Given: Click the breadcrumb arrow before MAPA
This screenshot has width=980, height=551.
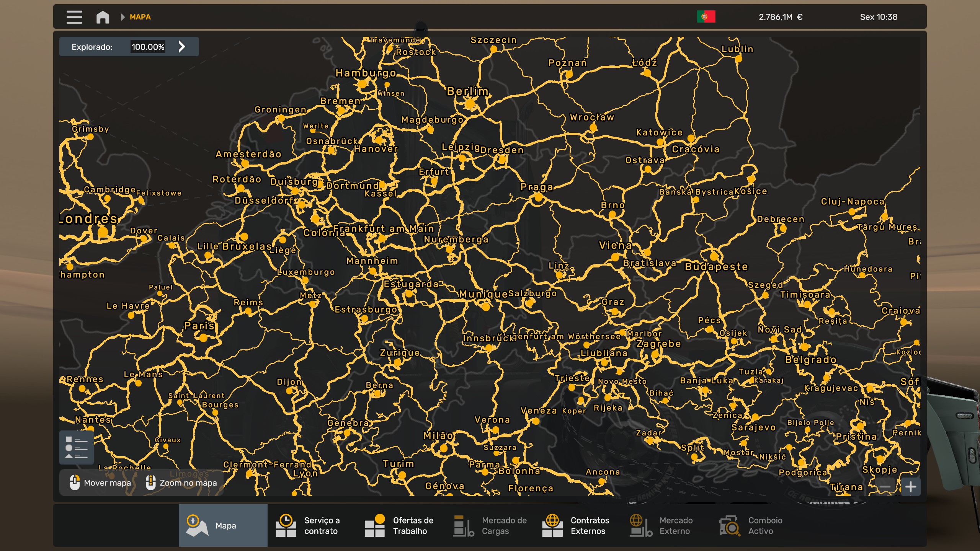Looking at the screenshot, I should click(122, 17).
